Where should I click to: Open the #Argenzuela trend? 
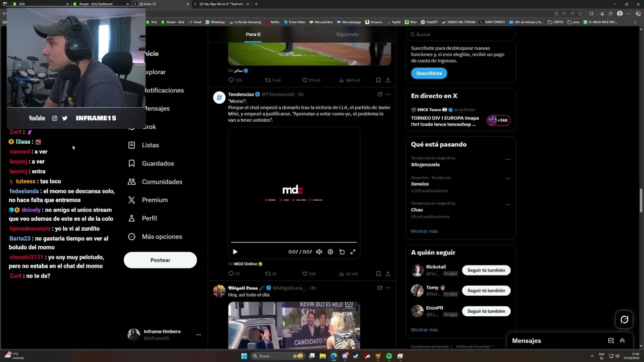click(425, 164)
